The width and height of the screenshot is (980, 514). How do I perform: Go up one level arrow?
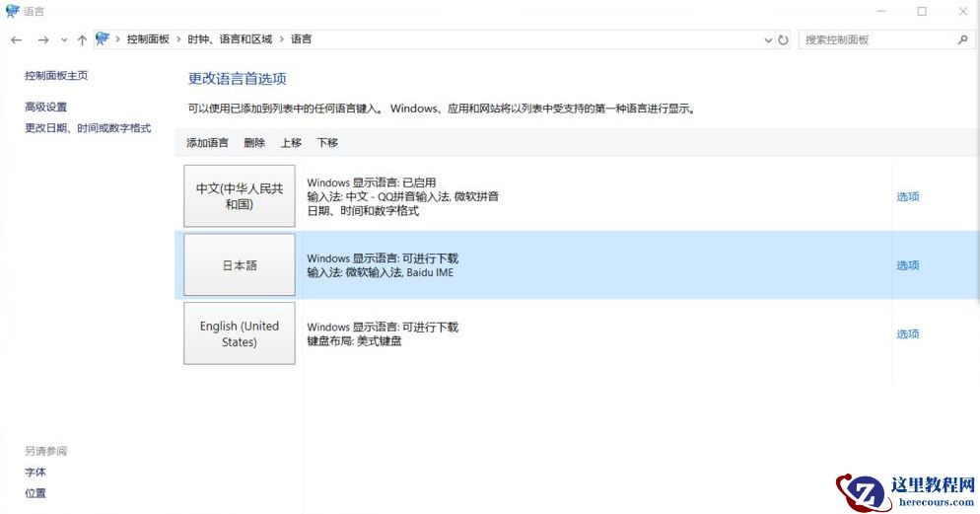(82, 40)
